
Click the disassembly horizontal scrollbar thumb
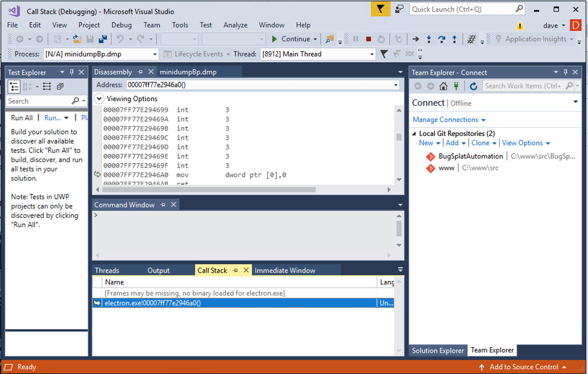209,190
